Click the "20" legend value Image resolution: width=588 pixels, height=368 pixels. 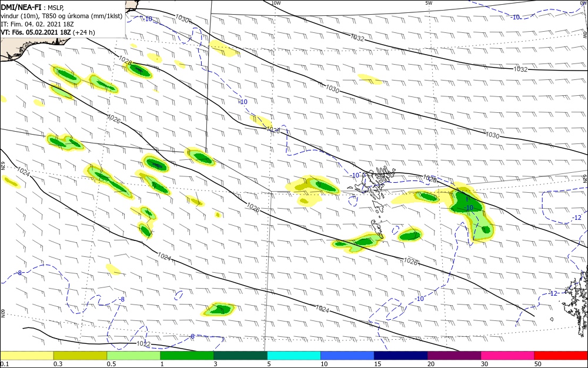click(x=431, y=364)
